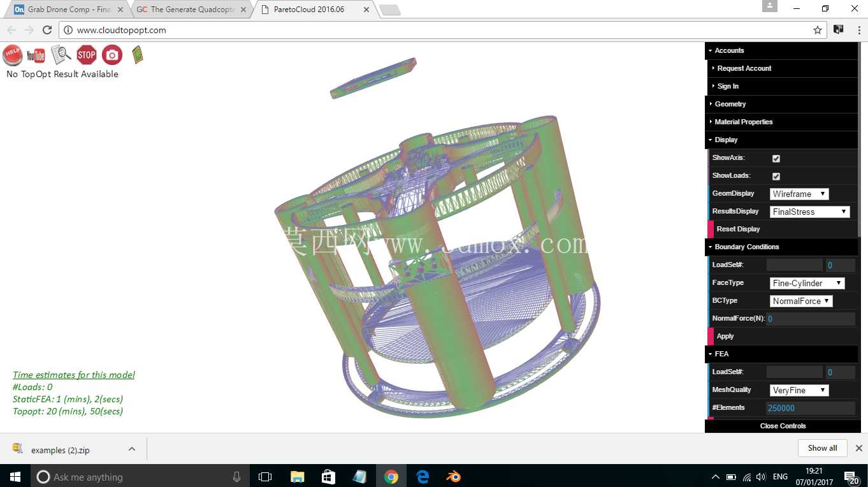Collapse the Boundary Conditions section
The width and height of the screenshot is (868, 487).
(783, 247)
